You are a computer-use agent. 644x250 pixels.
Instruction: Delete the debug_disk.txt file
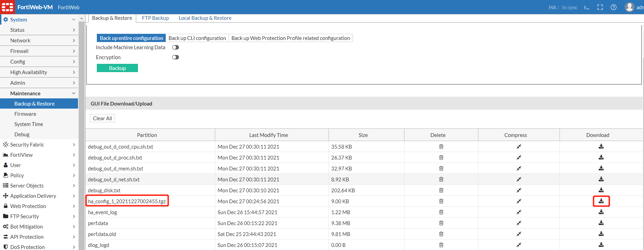[441, 190]
